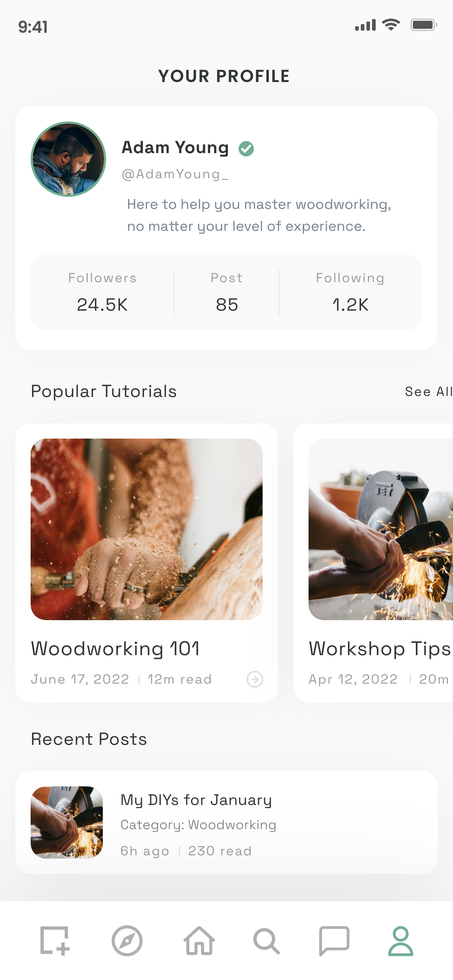The image size is (453, 980).
Task: Open the search magnifier tab
Action: 267,940
